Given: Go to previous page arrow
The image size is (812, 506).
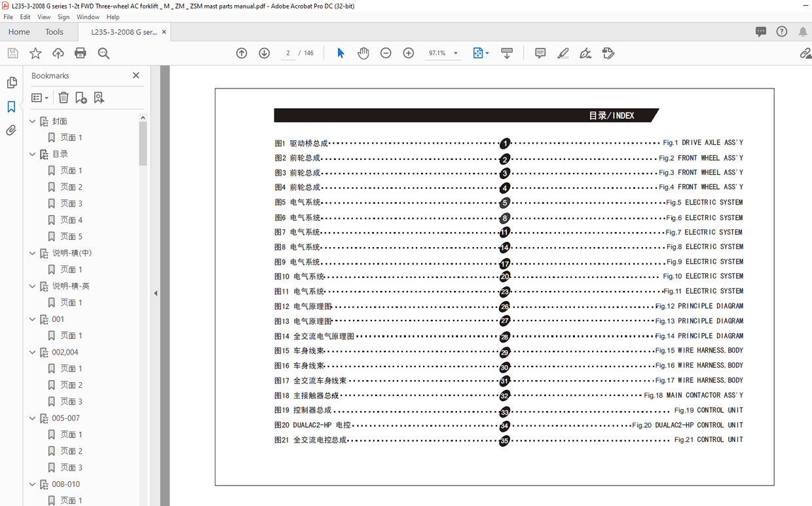Looking at the screenshot, I should point(242,53).
